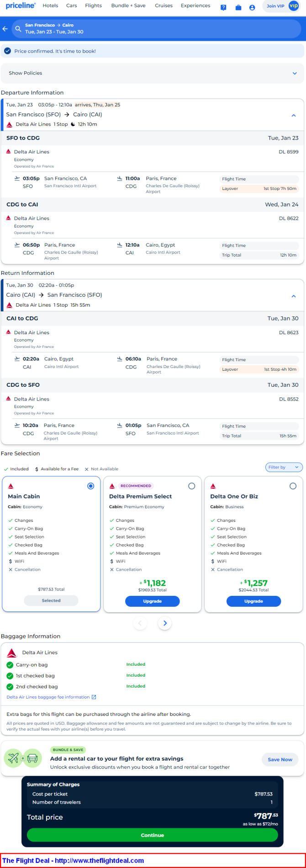Select the Delta Premium Select radio button
The height and width of the screenshot is (868, 306).
tap(192, 486)
